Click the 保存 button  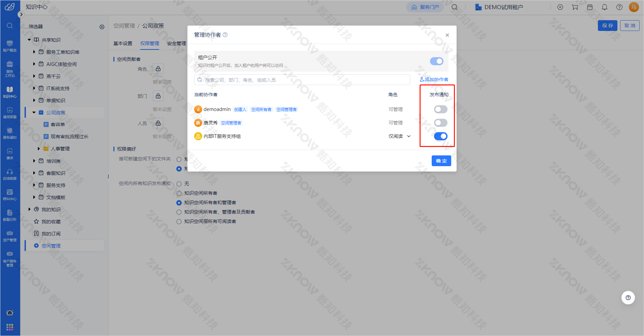pos(608,26)
